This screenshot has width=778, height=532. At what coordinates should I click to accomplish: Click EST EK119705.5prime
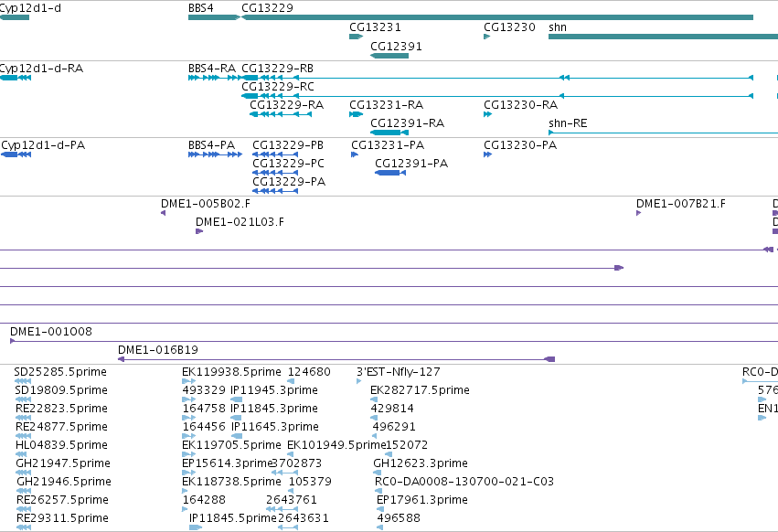point(188,454)
